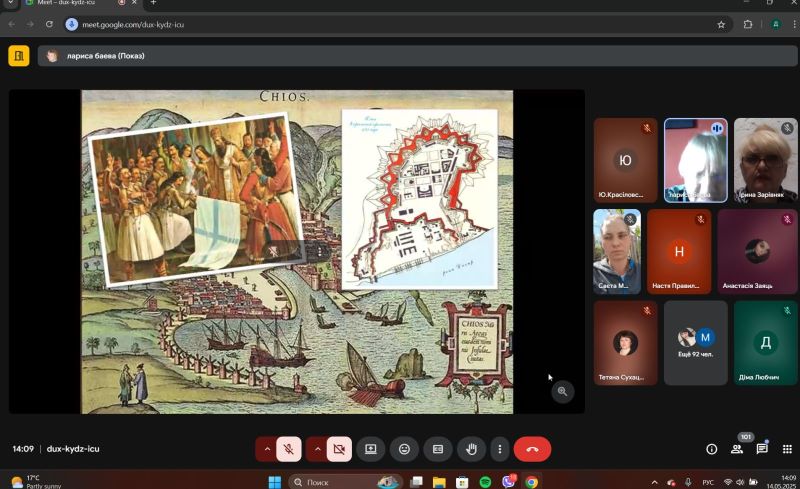Screen dimensions: 800x489
Task: Reload the Meet page
Action: click(49, 25)
